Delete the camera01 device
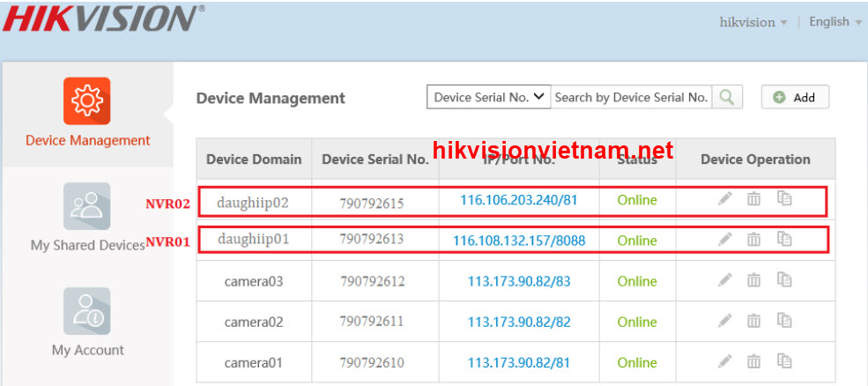 tap(753, 361)
